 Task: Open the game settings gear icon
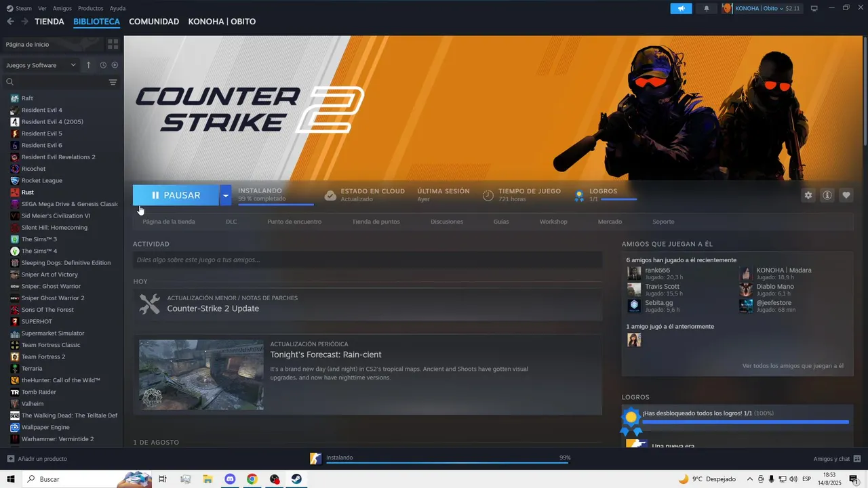coord(808,195)
